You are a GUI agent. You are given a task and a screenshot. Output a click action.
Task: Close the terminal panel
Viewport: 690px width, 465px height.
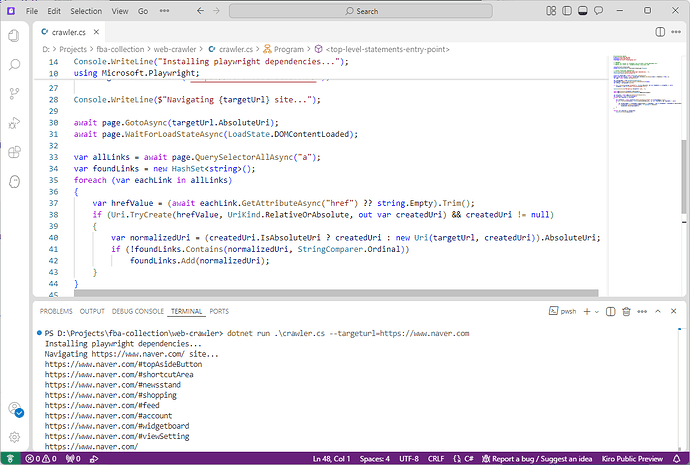pyautogui.click(x=673, y=311)
